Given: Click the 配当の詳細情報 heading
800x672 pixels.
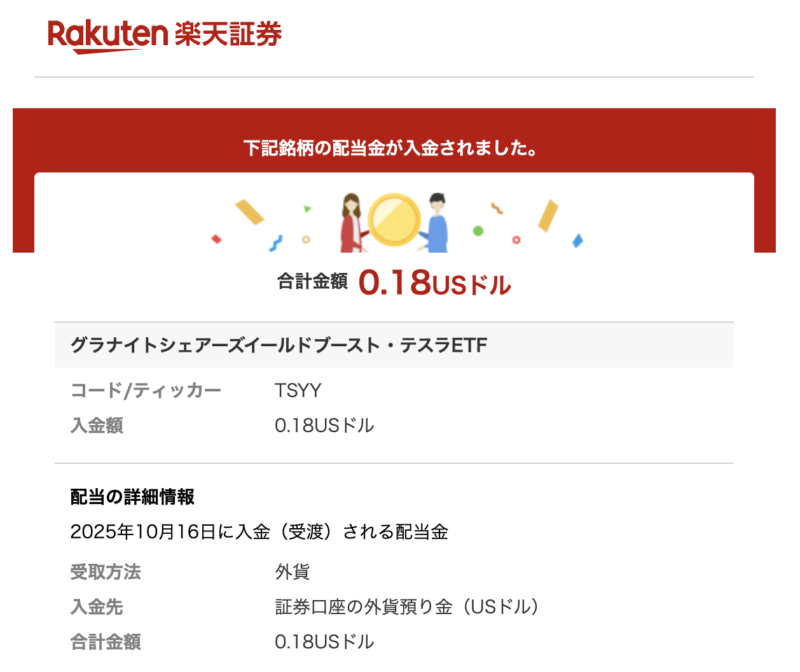Looking at the screenshot, I should pos(132,496).
